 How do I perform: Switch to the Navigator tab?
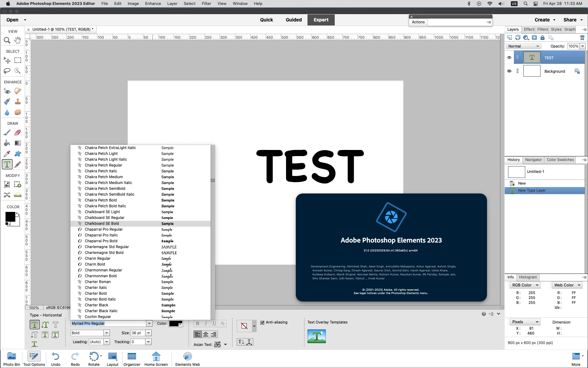(x=533, y=160)
